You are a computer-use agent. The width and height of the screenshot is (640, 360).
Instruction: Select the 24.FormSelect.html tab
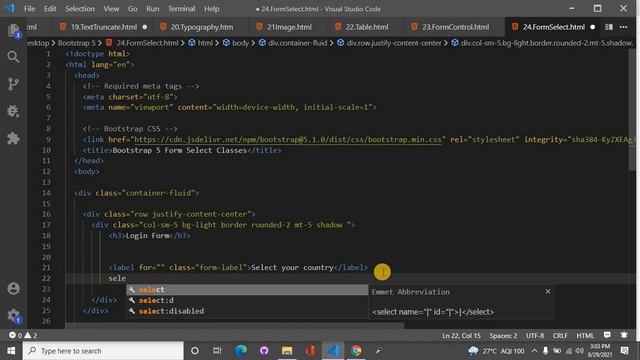553,27
